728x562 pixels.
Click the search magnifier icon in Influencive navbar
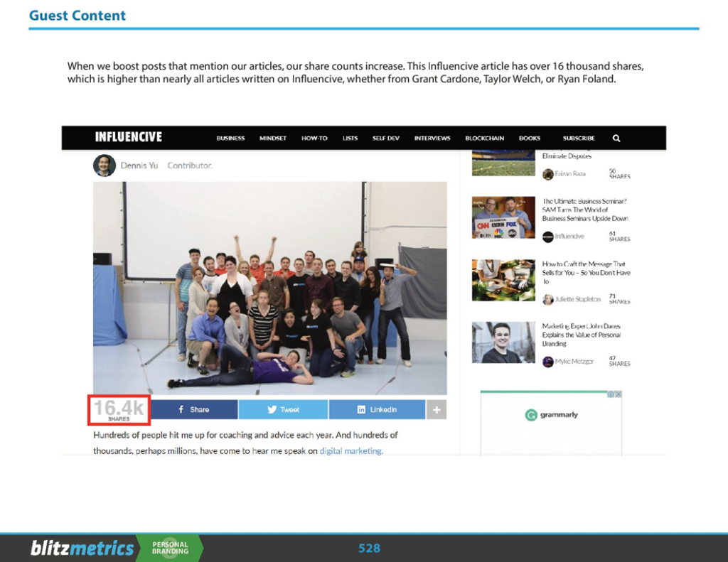coord(616,139)
